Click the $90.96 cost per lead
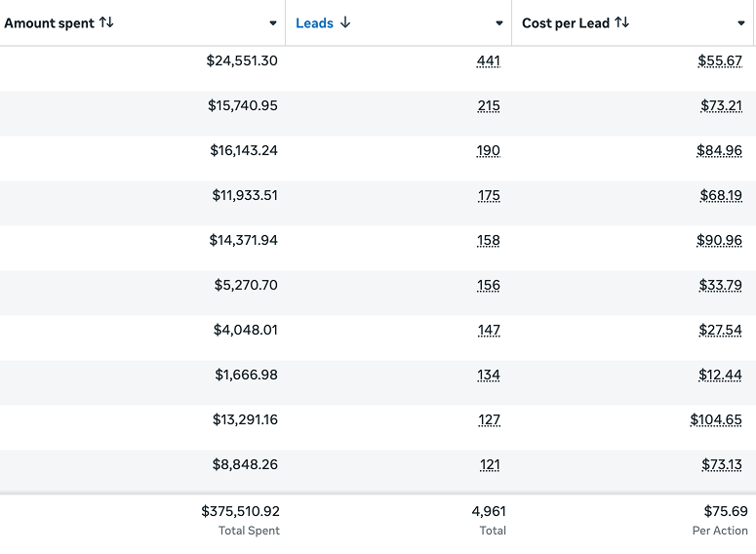 (x=719, y=241)
